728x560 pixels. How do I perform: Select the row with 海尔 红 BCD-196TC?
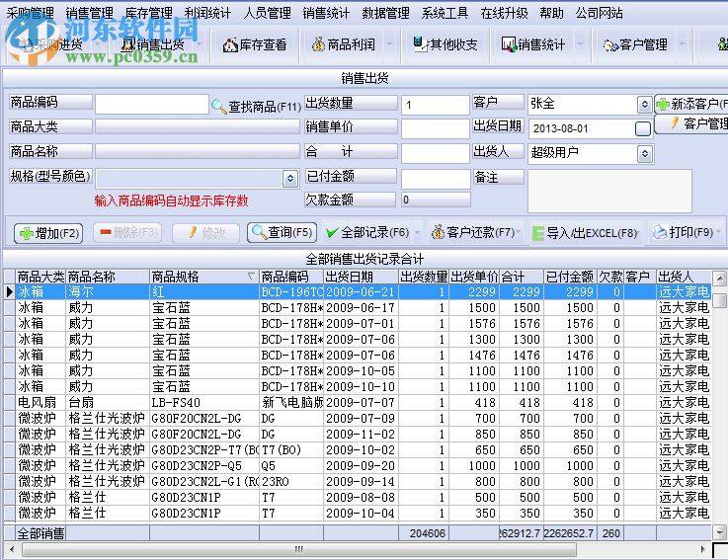[x=358, y=292]
